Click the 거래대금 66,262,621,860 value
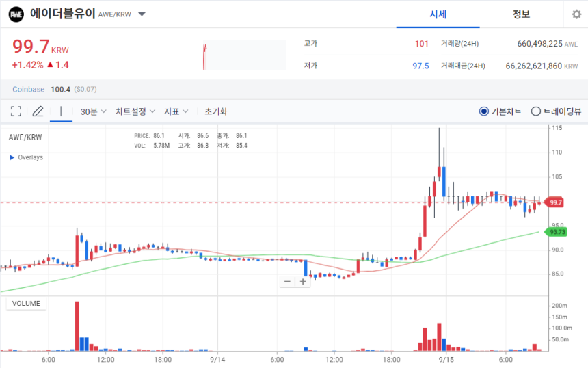588x368 pixels. click(533, 66)
